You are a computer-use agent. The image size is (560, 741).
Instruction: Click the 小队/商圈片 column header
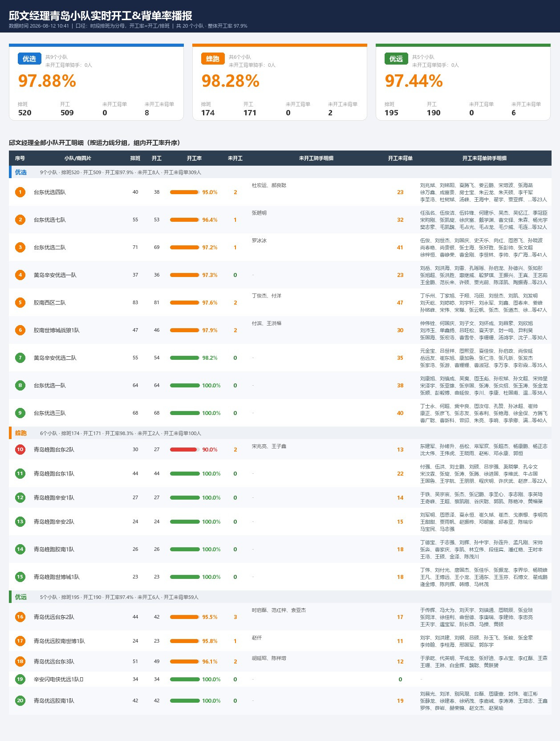[x=78, y=159]
